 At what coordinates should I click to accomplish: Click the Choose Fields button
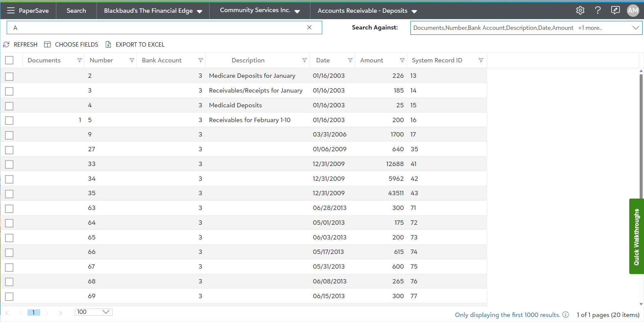[x=71, y=45]
